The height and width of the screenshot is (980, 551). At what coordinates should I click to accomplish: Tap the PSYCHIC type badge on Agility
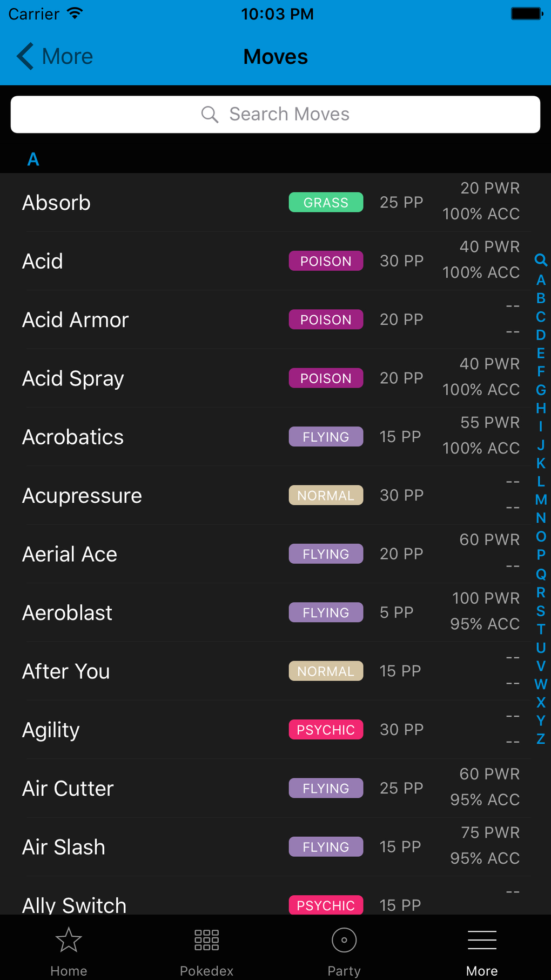(x=326, y=730)
